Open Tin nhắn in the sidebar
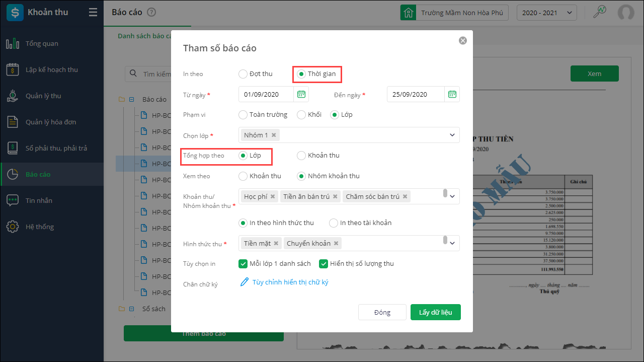 pos(52,201)
